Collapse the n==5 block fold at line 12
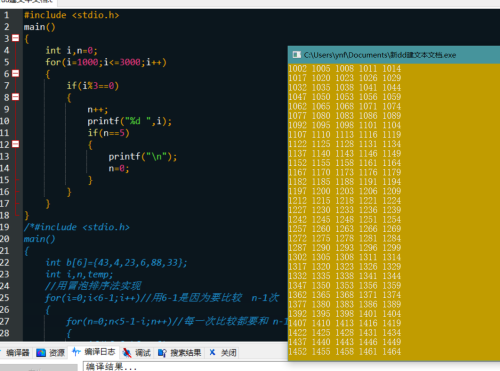Image resolution: width=500 pixels, height=371 pixels. pyautogui.click(x=16, y=144)
